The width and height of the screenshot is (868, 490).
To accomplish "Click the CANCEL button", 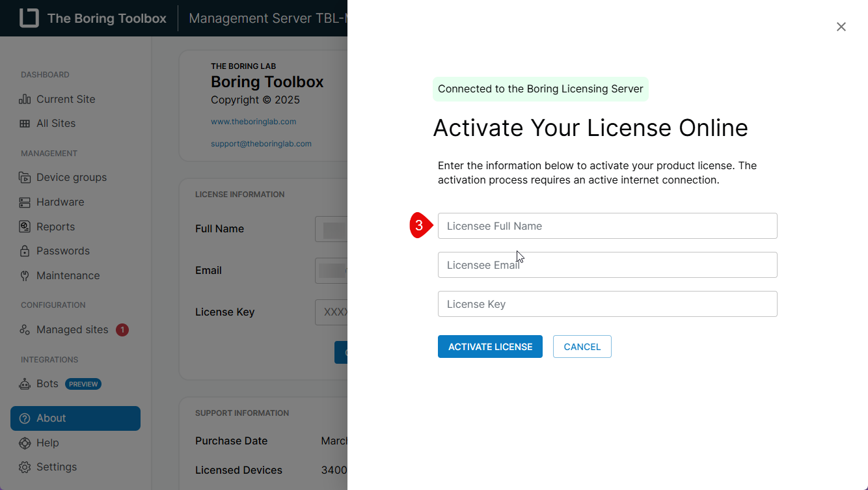I will (582, 346).
